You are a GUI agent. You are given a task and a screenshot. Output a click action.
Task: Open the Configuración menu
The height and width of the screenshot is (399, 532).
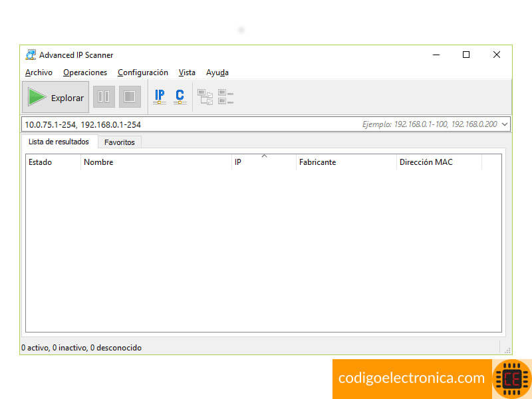[x=143, y=72]
